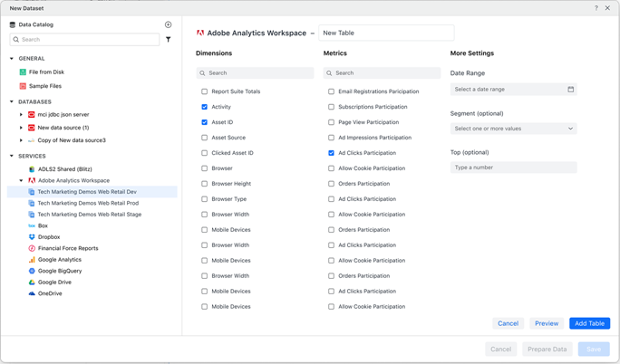Click the add data source plus icon
Viewport: 620px width, 364px height.
pyautogui.click(x=169, y=24)
